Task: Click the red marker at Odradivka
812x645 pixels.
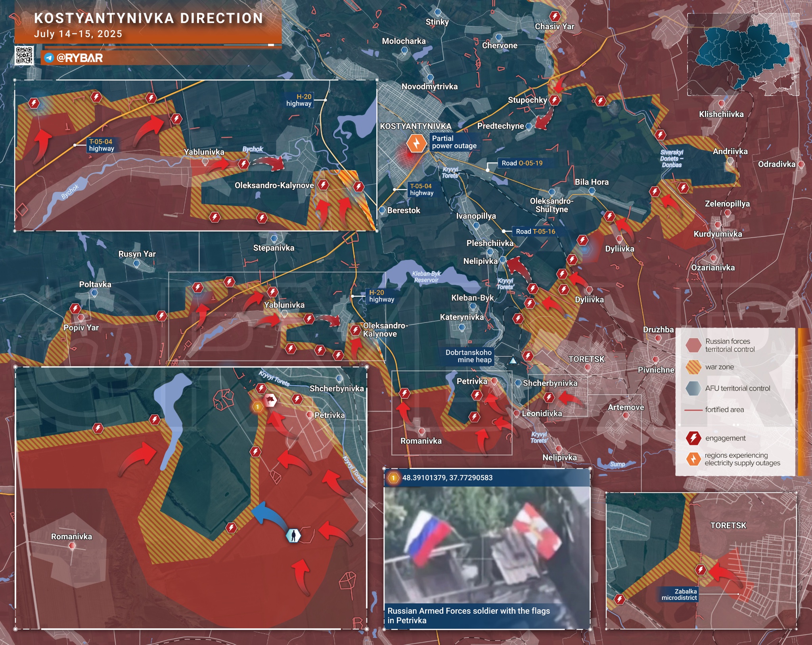Action: point(801,164)
